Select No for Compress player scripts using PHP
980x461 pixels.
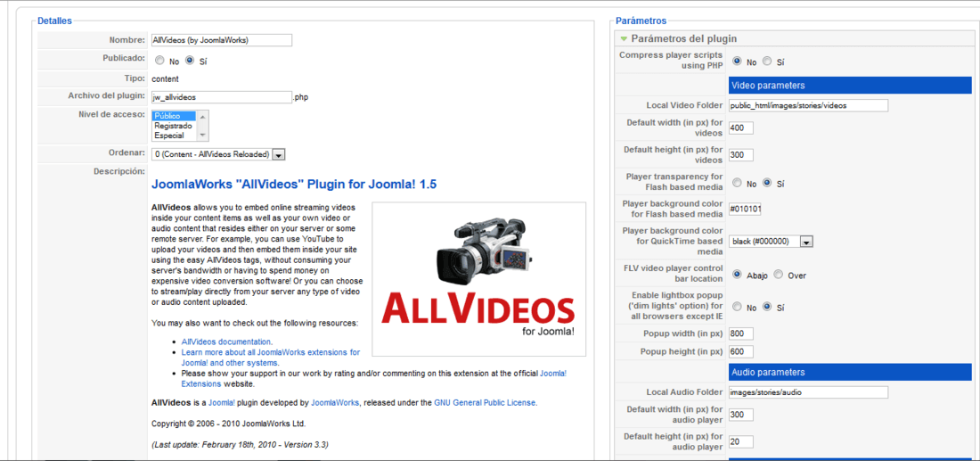tap(737, 62)
